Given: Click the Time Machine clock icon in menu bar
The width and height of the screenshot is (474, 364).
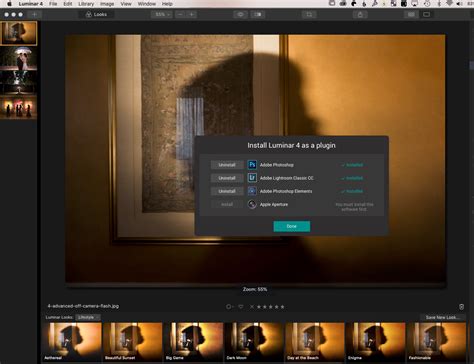Looking at the screenshot, I should 427,4.
